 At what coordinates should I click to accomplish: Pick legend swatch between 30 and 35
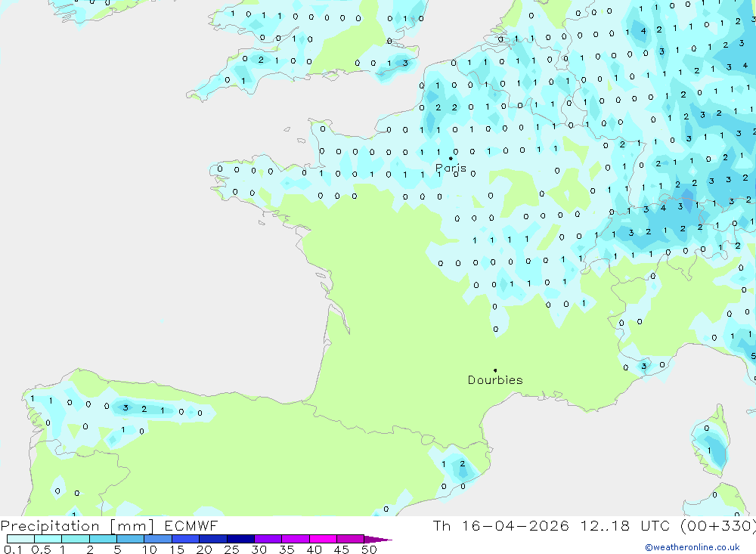pos(268,539)
